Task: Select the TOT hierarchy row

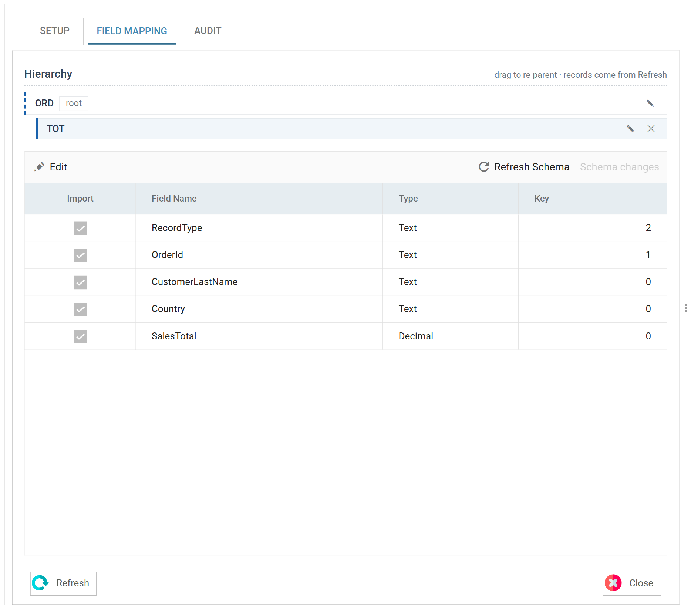Action: click(x=352, y=129)
